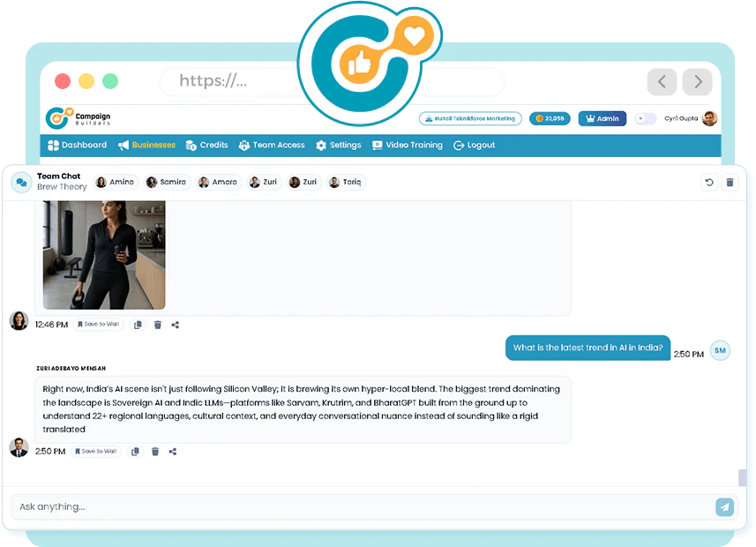756x547 pixels.
Task: Click the credits balance badge 23,058
Action: point(550,118)
